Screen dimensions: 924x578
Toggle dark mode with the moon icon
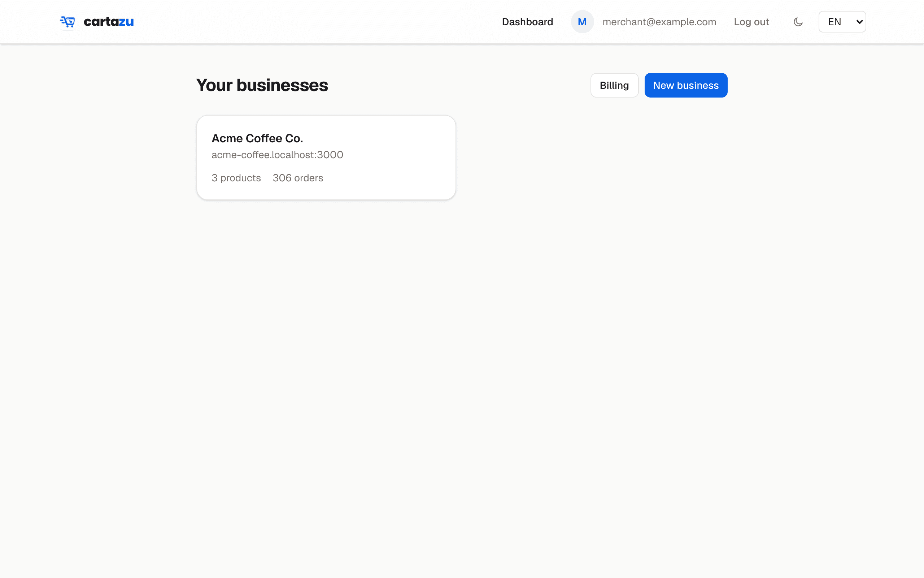coord(798,22)
